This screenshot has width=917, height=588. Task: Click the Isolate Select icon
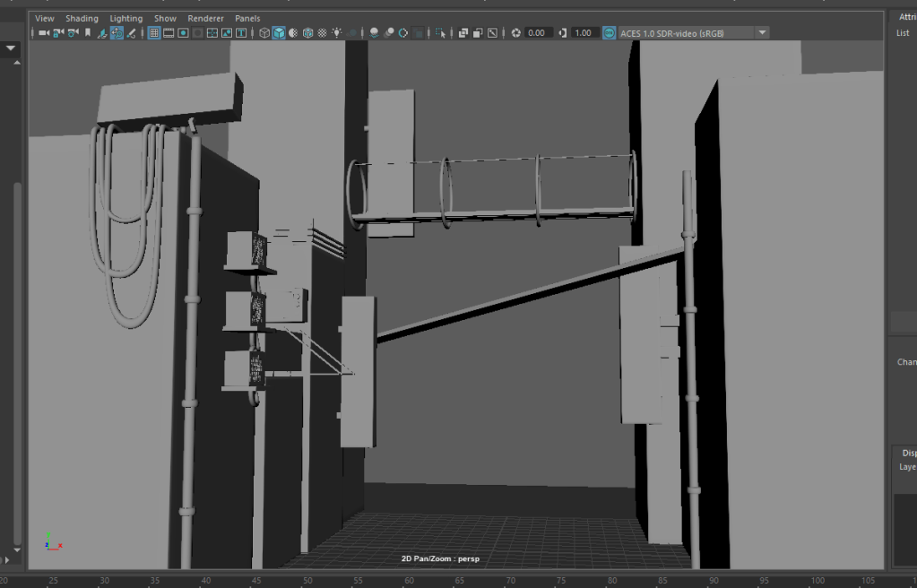tap(440, 33)
